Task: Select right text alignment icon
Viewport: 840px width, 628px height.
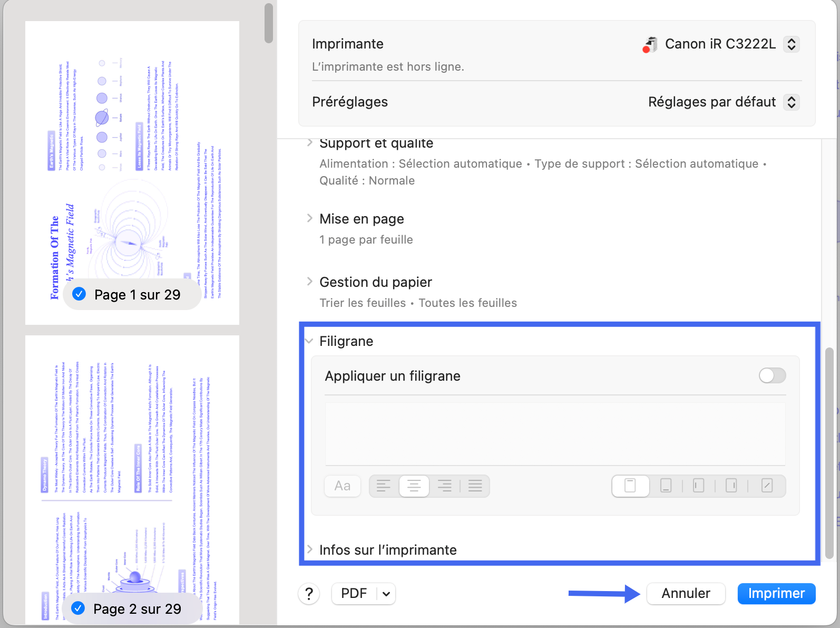Action: pyautogui.click(x=444, y=486)
